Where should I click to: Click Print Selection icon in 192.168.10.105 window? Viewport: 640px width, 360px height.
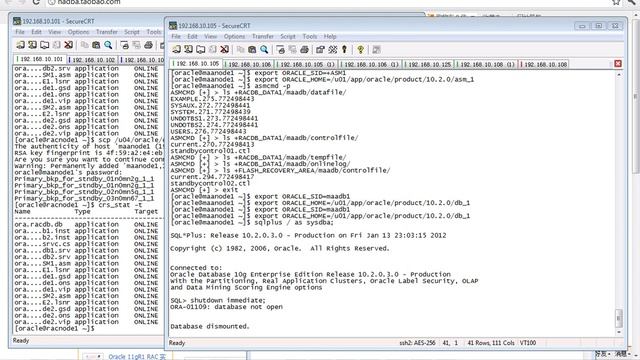coord(292,50)
